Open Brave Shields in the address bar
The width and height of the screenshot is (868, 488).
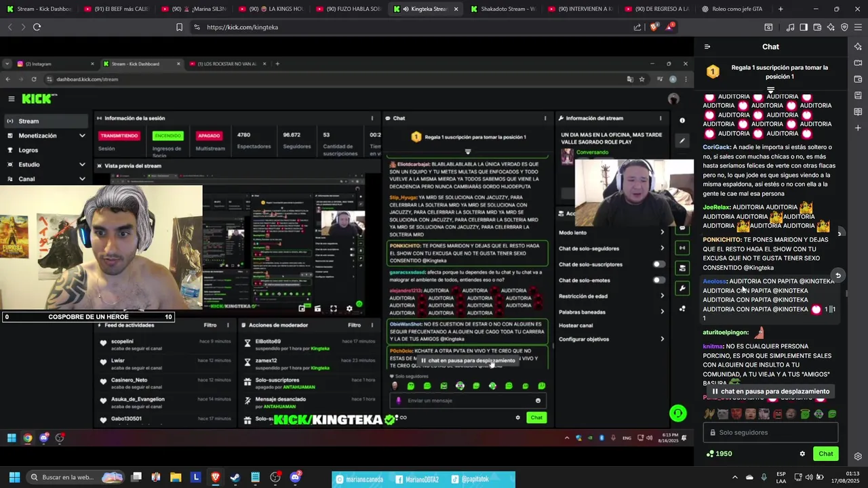(x=654, y=27)
